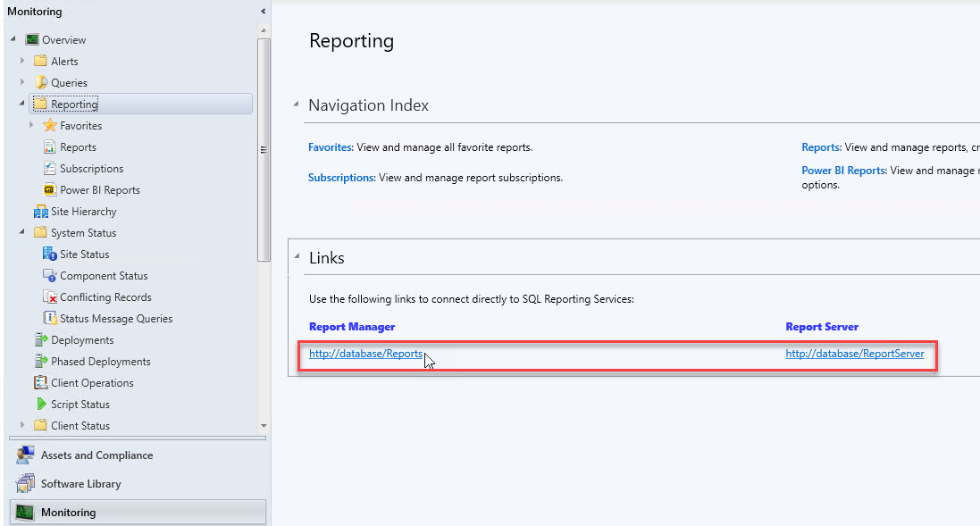Collapse the Links section

coord(296,258)
